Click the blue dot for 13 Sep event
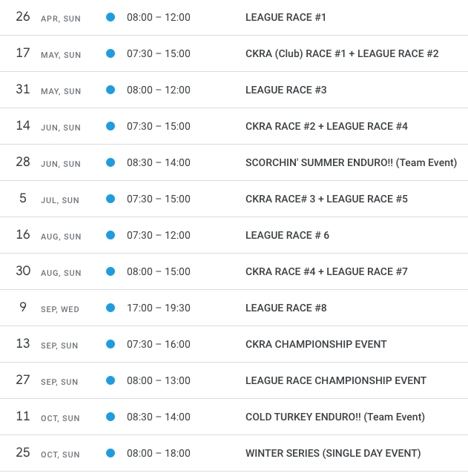The image size is (468, 476). (111, 344)
